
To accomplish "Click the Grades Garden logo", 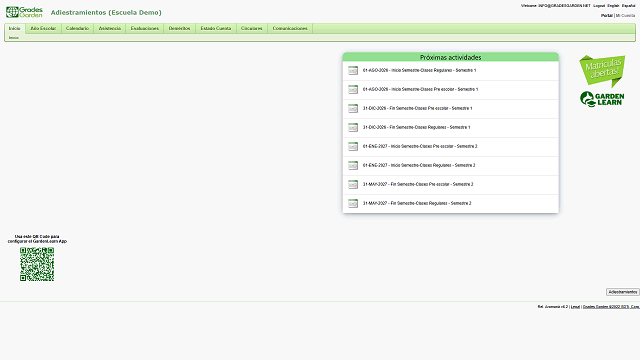I will tap(24, 12).
